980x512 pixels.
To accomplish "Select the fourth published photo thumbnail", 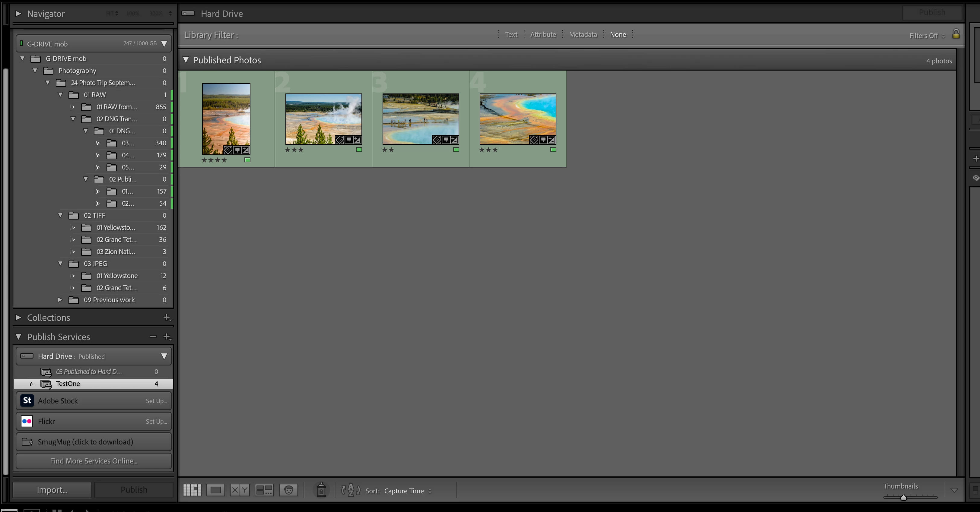I will pos(517,119).
